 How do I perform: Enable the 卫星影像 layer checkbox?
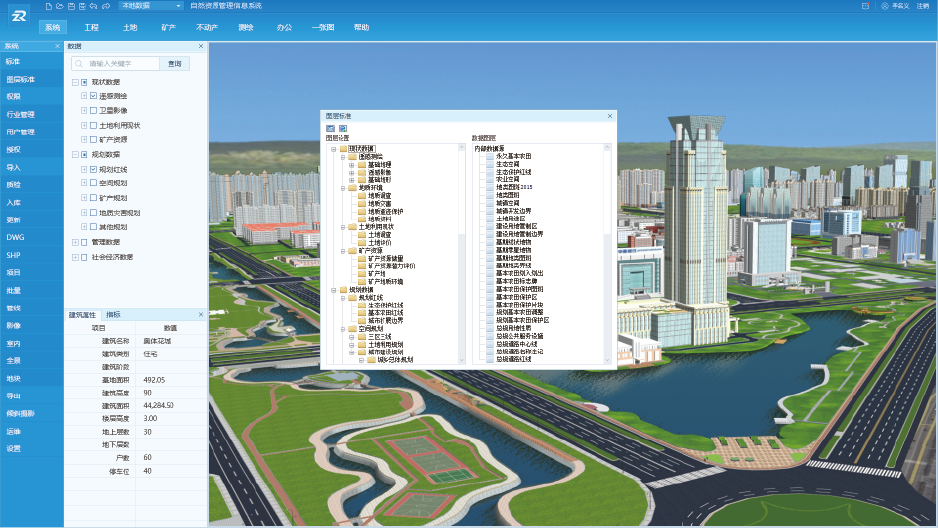pos(93,111)
